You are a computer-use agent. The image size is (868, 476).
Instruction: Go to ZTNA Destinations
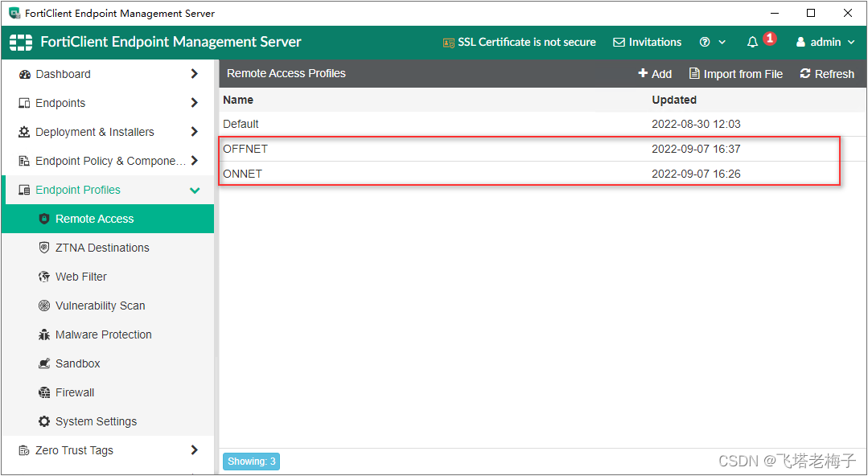[x=107, y=248]
